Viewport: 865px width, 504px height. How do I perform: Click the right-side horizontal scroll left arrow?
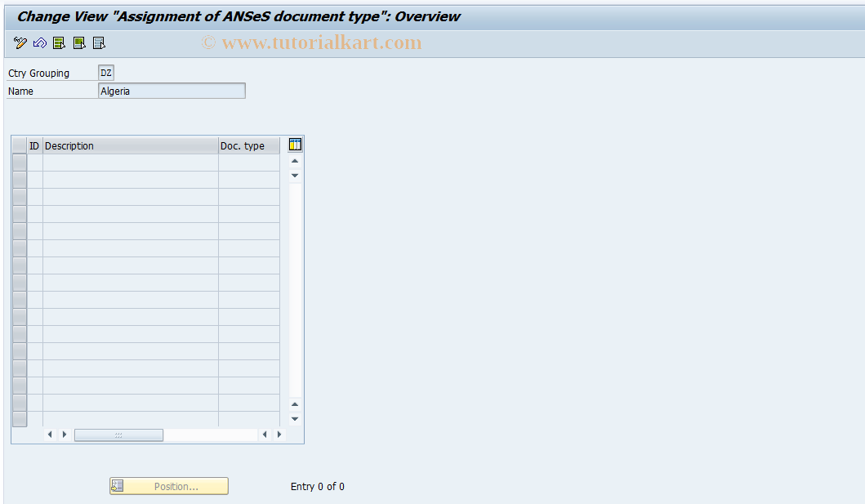click(x=265, y=435)
